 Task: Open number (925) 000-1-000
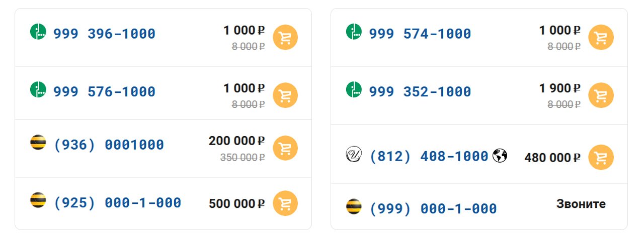pos(117,203)
